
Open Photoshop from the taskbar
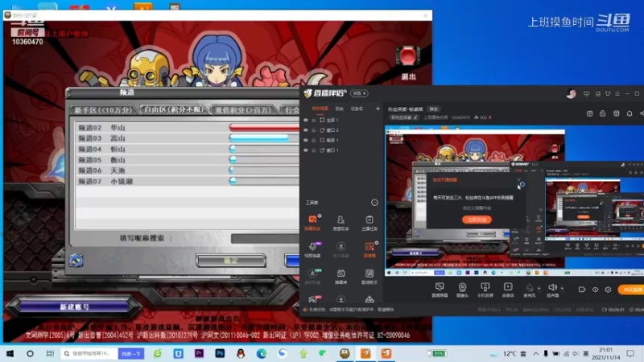coord(220,353)
